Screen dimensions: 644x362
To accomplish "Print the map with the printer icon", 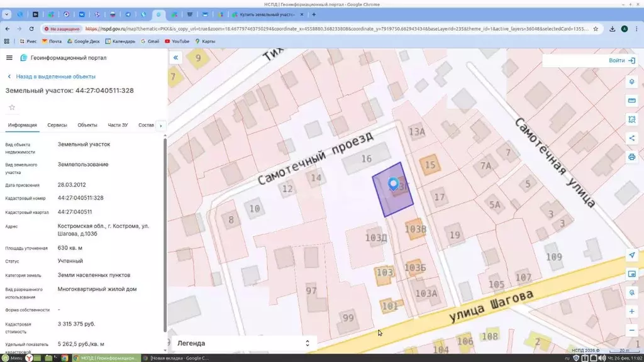I will click(632, 157).
